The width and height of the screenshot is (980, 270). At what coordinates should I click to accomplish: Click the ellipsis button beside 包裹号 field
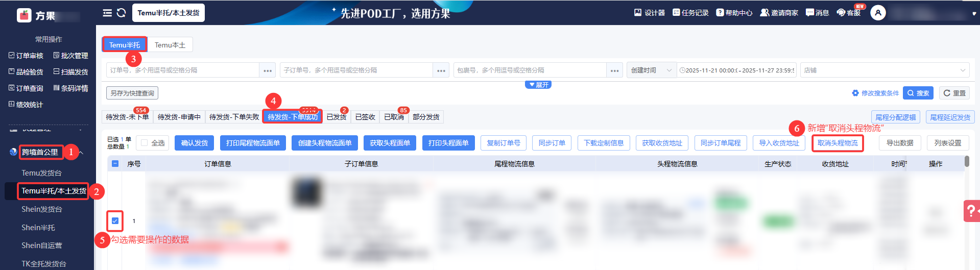point(615,70)
